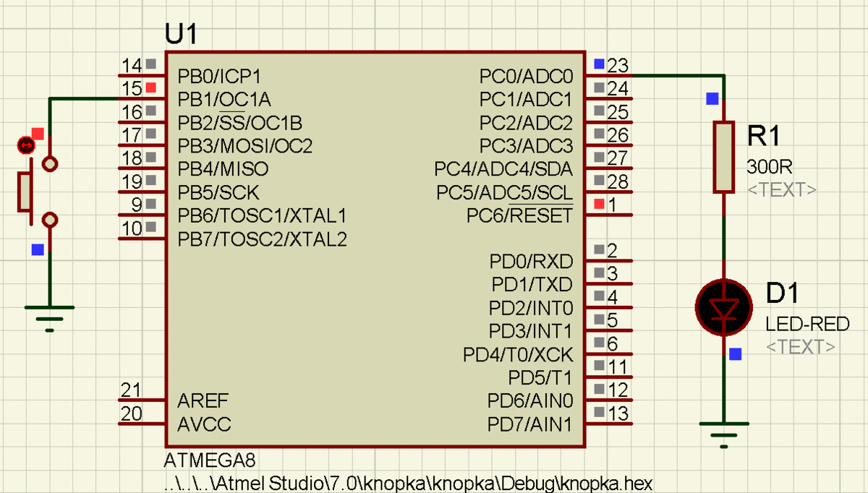Click the ground symbol below the LED

click(724, 435)
